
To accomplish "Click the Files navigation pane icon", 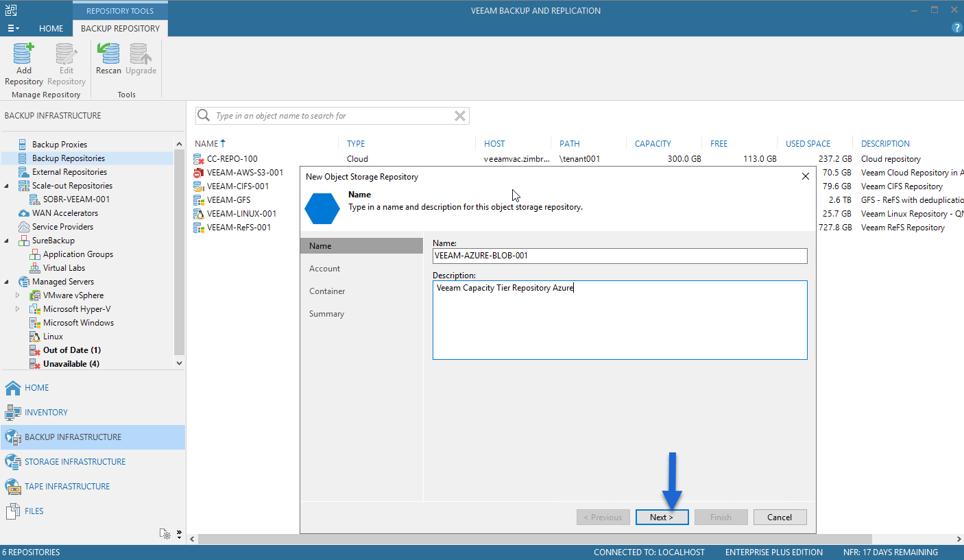I will coord(13,511).
